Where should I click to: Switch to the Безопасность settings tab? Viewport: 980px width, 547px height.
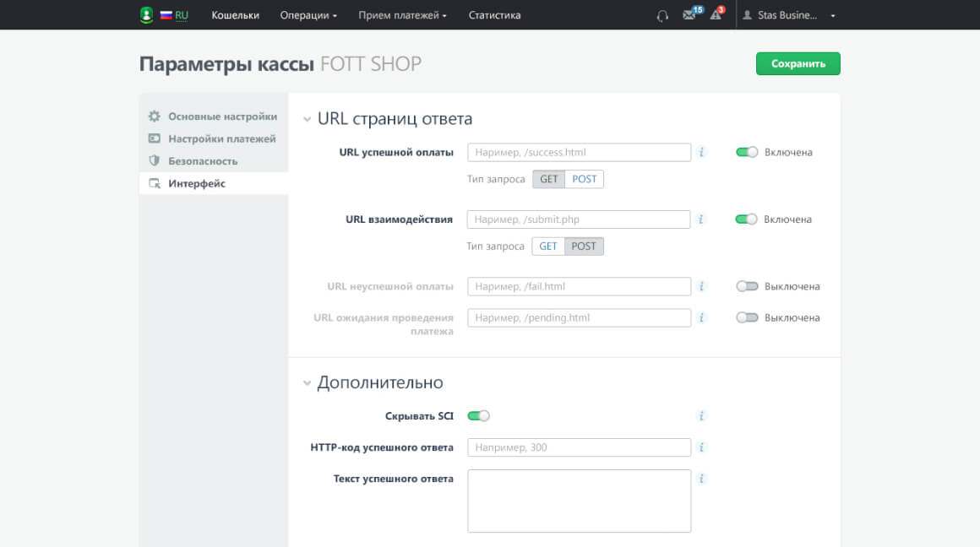click(x=203, y=161)
